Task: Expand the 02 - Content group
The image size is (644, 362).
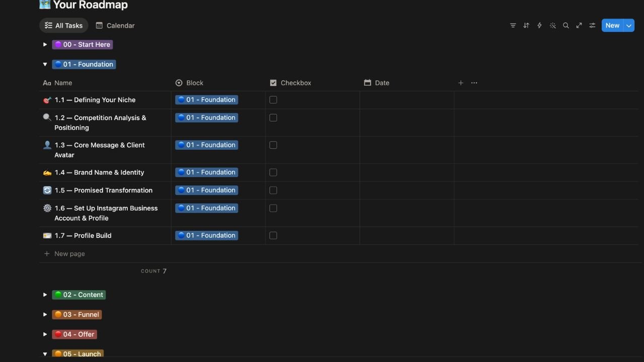Action: [x=45, y=295]
